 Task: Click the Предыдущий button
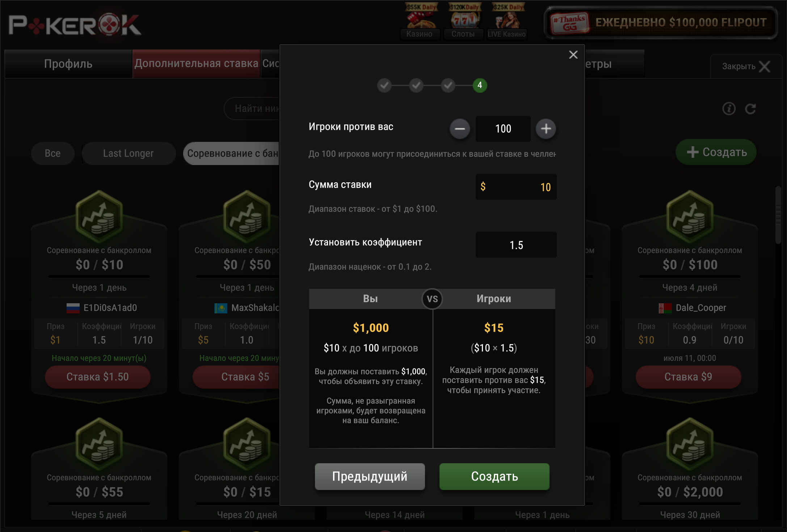click(370, 476)
